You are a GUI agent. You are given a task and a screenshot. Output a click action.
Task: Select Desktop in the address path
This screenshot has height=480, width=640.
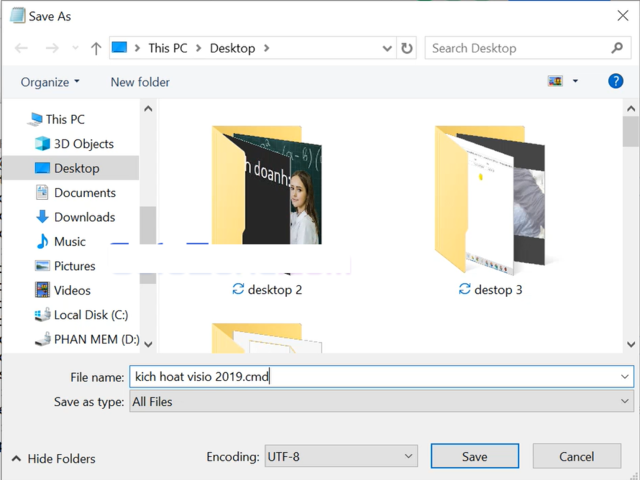coord(232,48)
